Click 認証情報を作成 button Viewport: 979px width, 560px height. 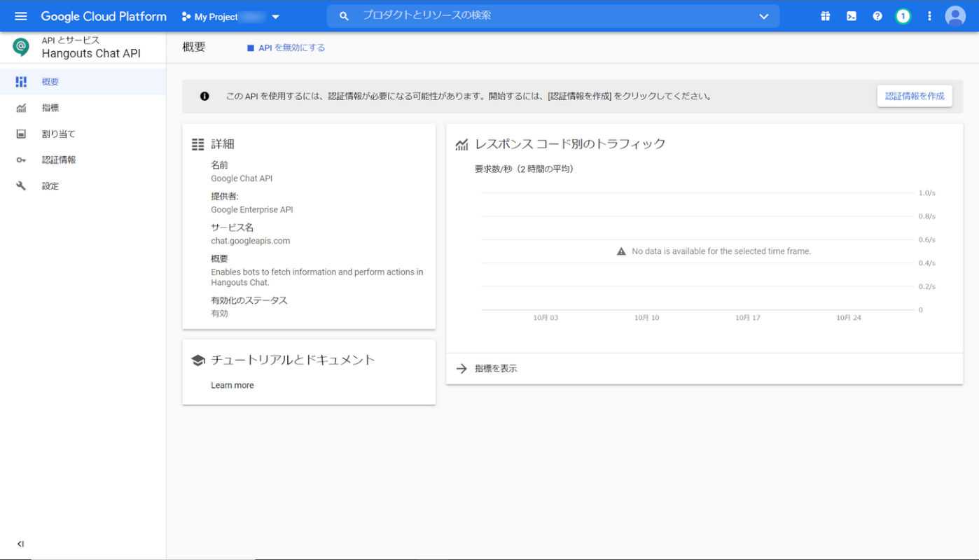tap(915, 96)
